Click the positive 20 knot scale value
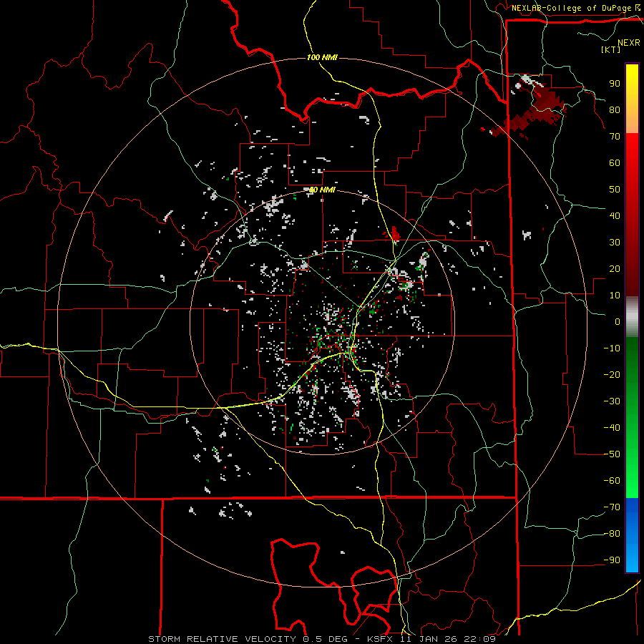This screenshot has height=644, width=644. click(x=615, y=268)
